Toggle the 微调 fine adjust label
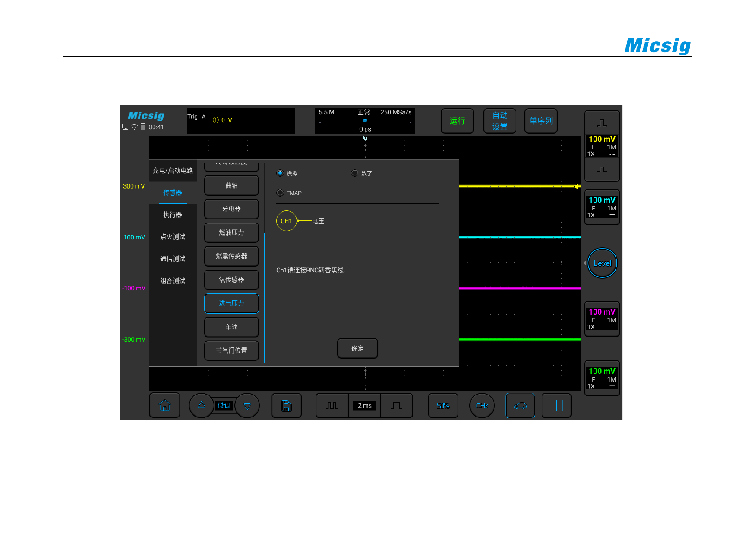The height and width of the screenshot is (535, 756). [224, 406]
